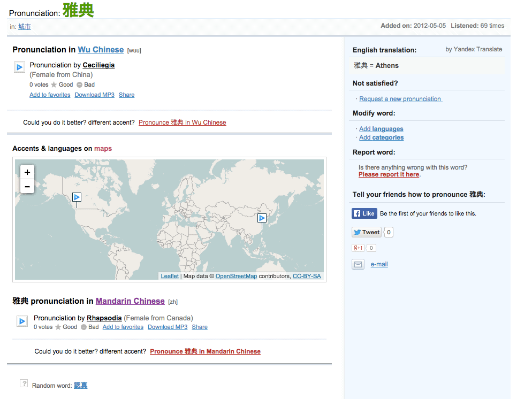Open the Wu Chinese language link

(x=101, y=50)
